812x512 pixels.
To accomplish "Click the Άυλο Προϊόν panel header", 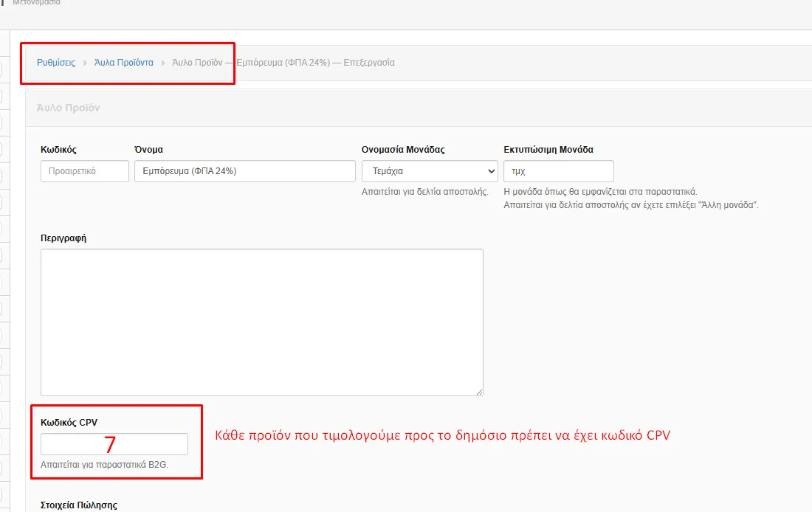I will pos(68,108).
